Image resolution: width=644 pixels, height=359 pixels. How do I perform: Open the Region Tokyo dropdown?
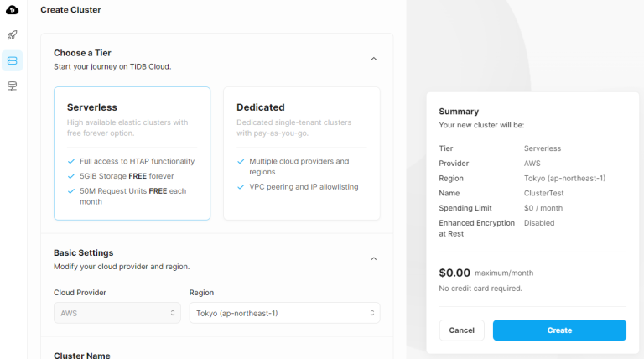pos(284,313)
